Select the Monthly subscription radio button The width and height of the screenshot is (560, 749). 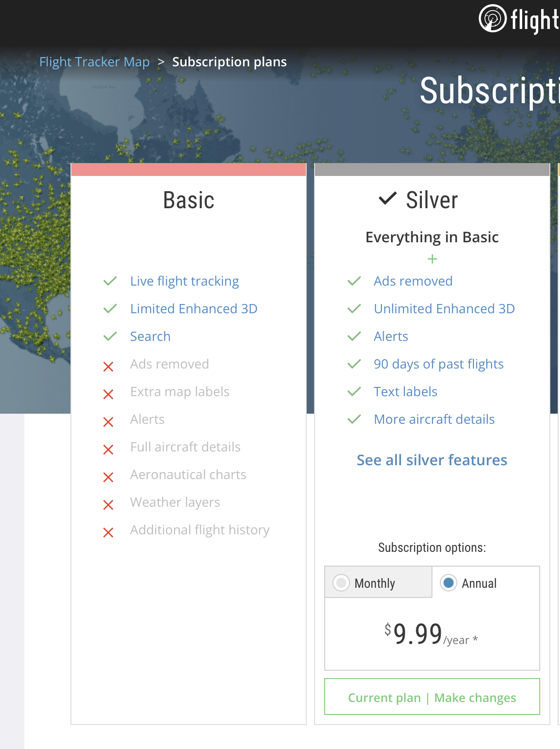[341, 583]
